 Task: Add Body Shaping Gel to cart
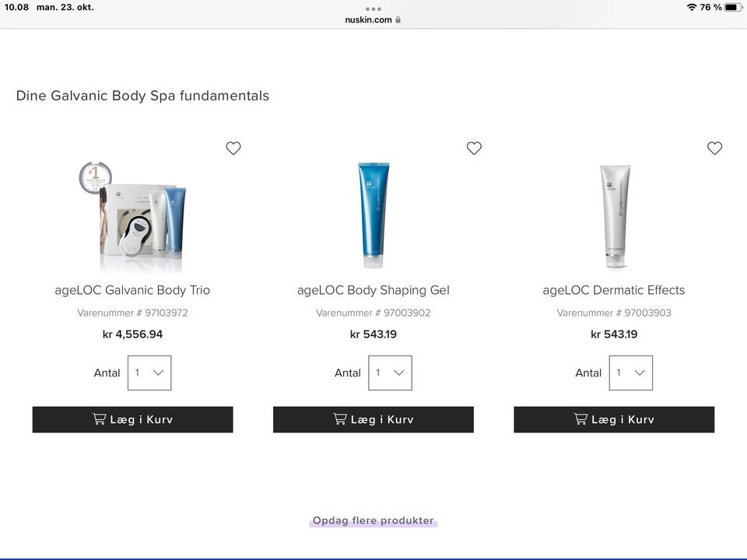[x=373, y=419]
